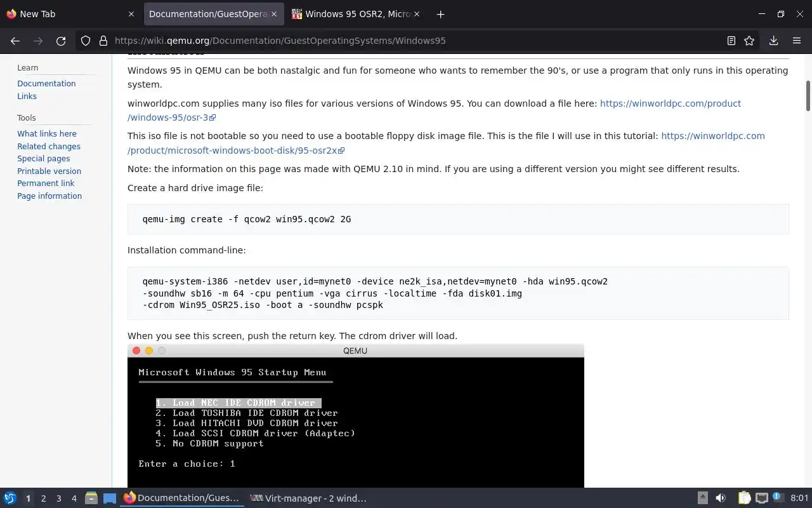Open the Firefox downloads panel
This screenshot has width=812, height=508.
(773, 41)
